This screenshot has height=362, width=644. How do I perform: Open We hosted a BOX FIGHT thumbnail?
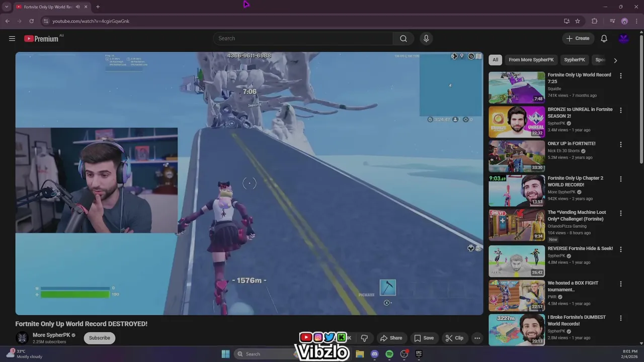517,295
